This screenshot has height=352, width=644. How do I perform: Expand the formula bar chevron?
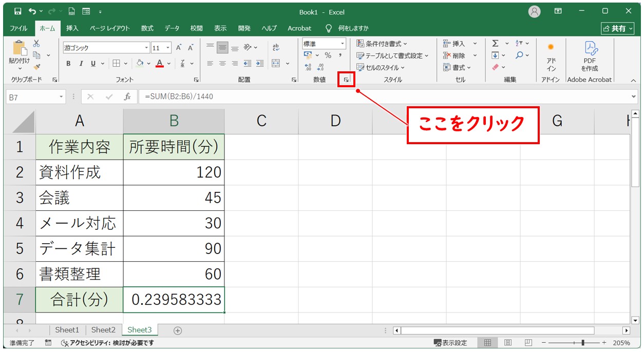coord(633,96)
